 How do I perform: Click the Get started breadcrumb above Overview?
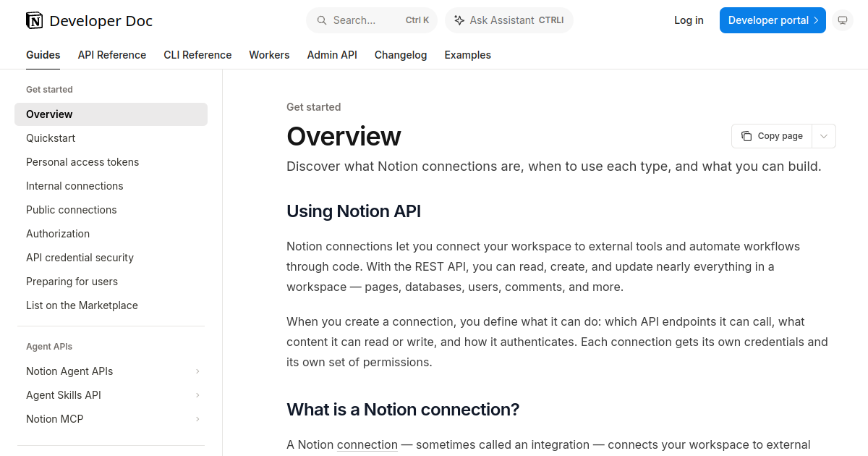tap(313, 107)
